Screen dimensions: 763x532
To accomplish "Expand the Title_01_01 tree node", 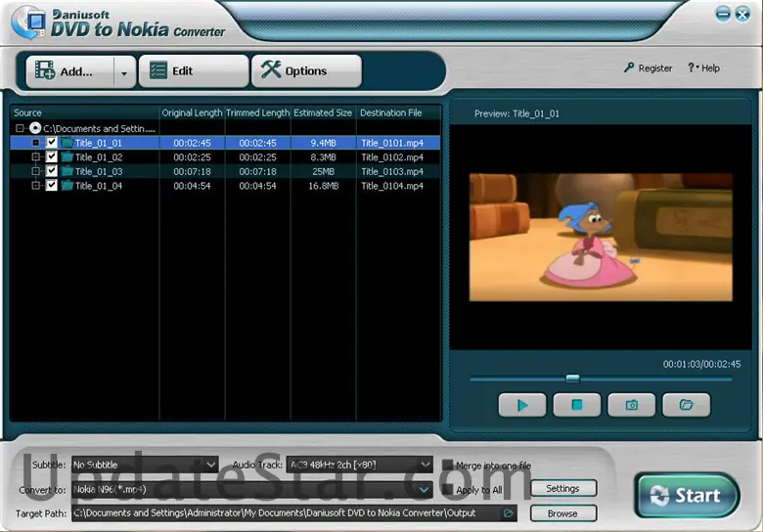I will tap(35, 143).
